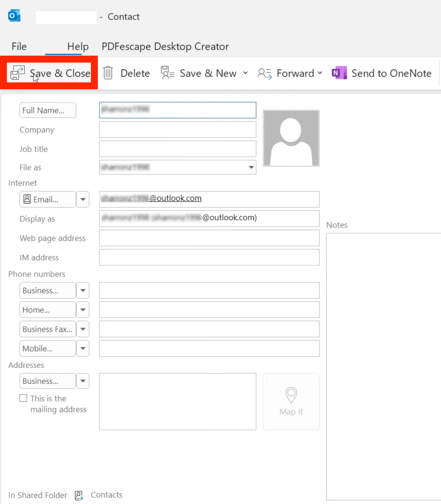This screenshot has width=441, height=504.
Task: Open the File menu
Action: click(x=19, y=47)
